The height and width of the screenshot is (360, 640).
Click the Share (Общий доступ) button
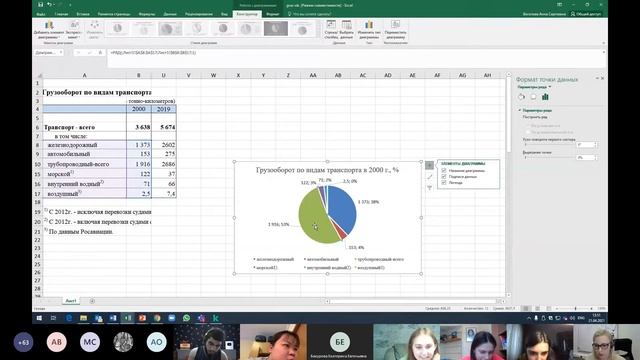pyautogui.click(x=586, y=14)
